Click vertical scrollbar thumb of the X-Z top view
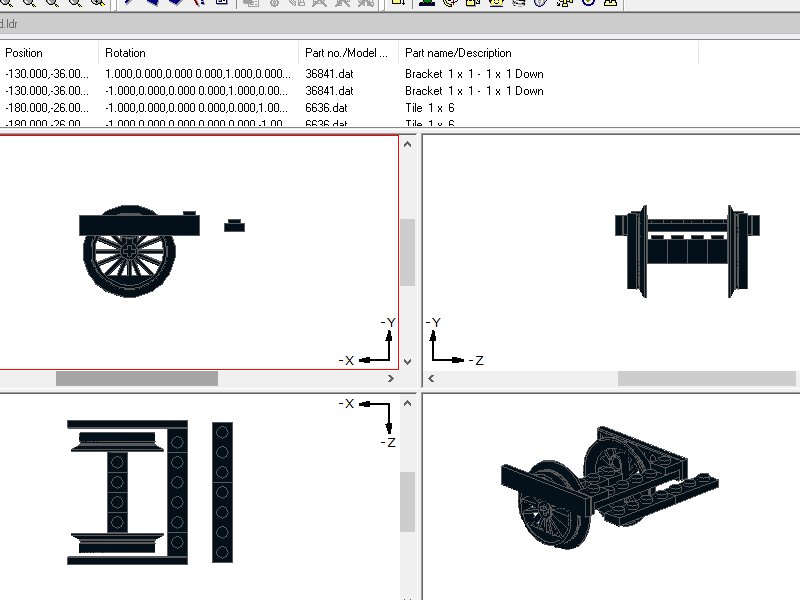Image resolution: width=800 pixels, height=600 pixels. pos(407,502)
